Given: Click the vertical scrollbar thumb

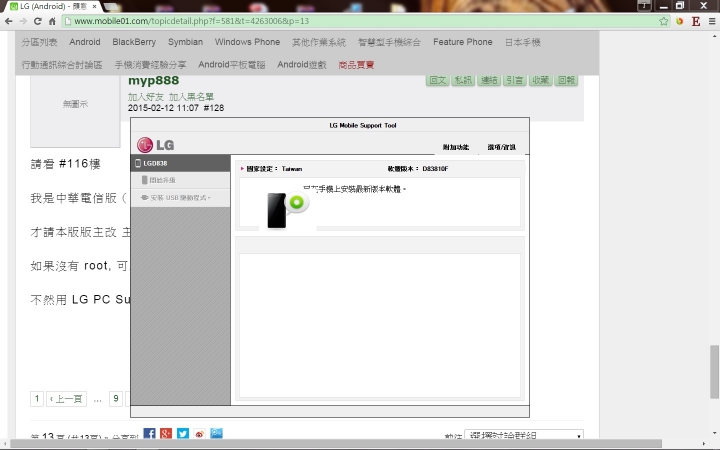Looking at the screenshot, I should (714, 371).
